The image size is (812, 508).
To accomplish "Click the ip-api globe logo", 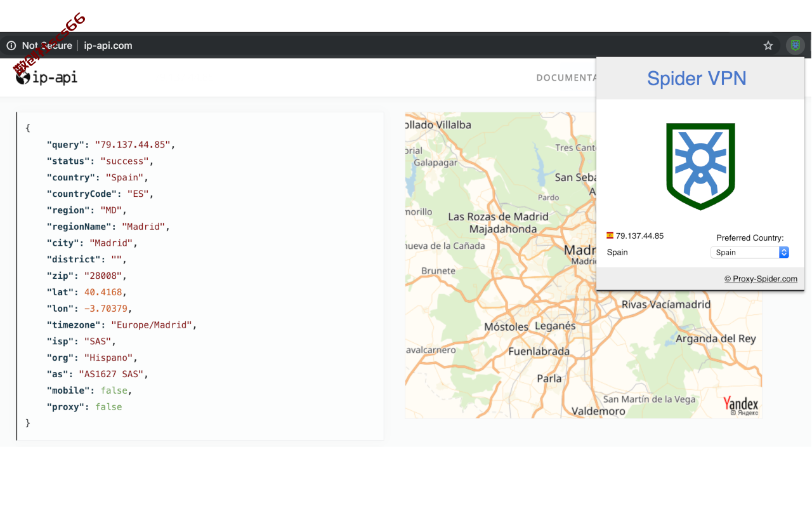I will (x=46, y=77).
